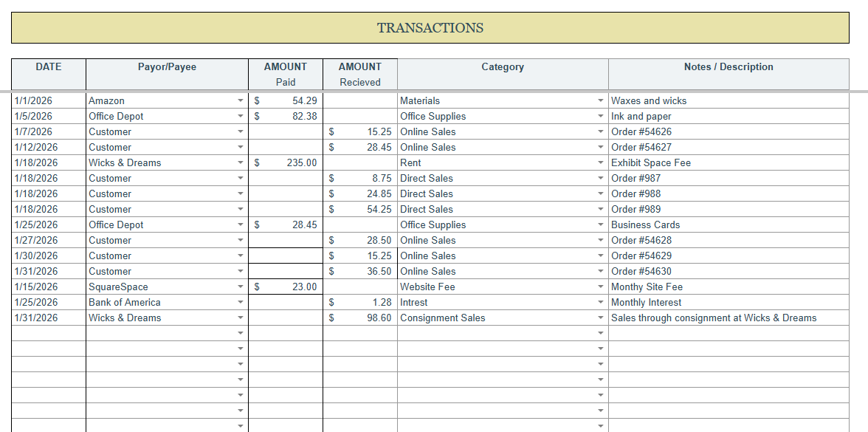The image size is (868, 432).
Task: Open the Category dropdown showing Website Fee
Action: pyautogui.click(x=600, y=287)
